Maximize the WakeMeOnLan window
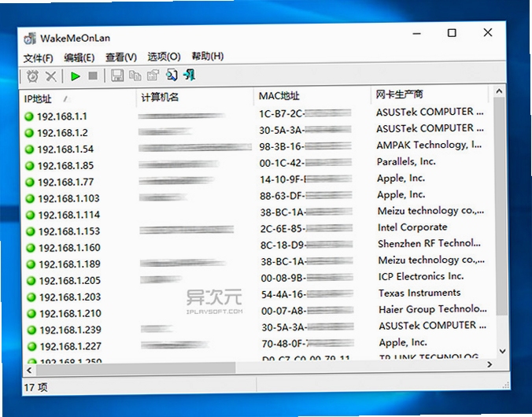532x417 pixels. [x=452, y=33]
